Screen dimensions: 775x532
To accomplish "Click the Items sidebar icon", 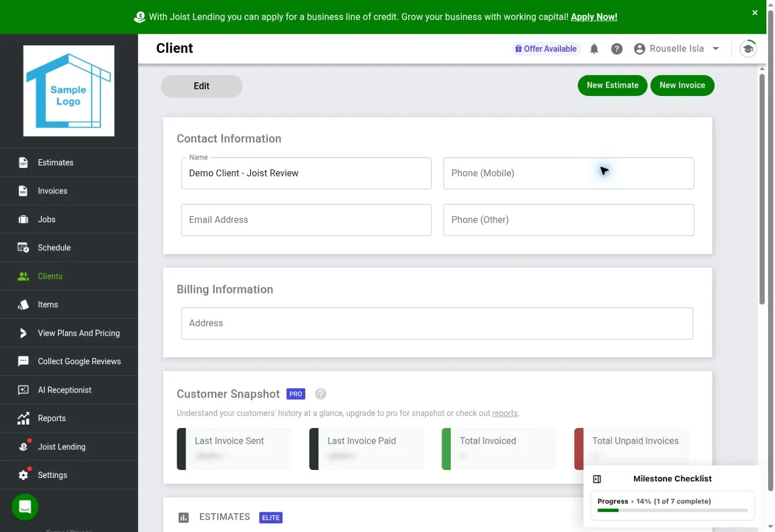I will click(23, 304).
